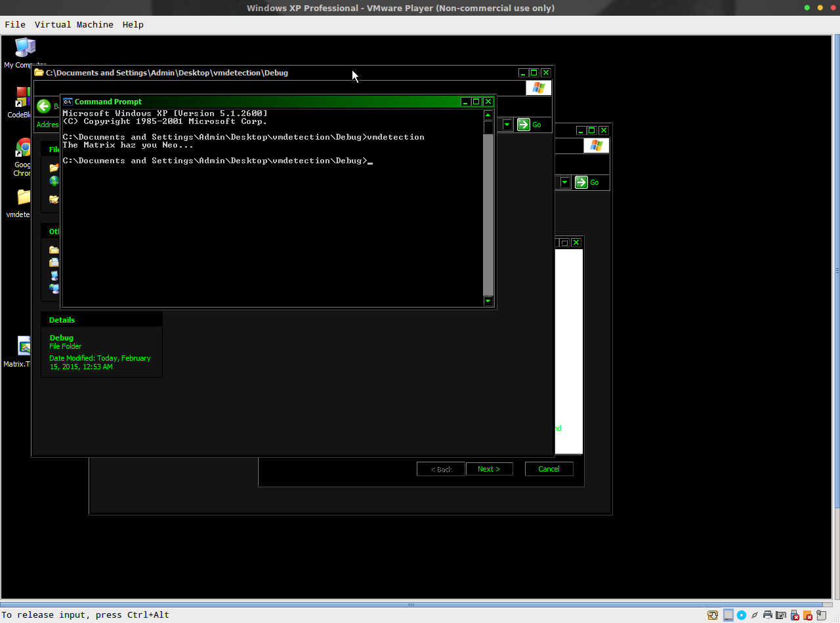Click network adapter status icon

click(755, 615)
